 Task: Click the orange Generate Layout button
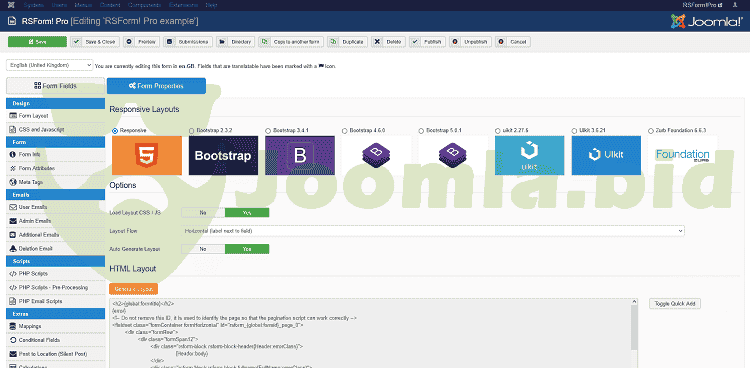click(133, 289)
